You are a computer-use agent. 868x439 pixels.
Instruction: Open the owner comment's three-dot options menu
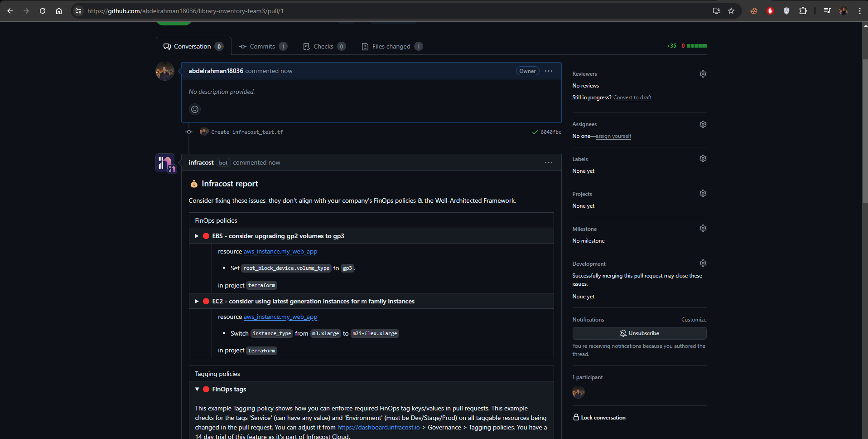(x=549, y=71)
